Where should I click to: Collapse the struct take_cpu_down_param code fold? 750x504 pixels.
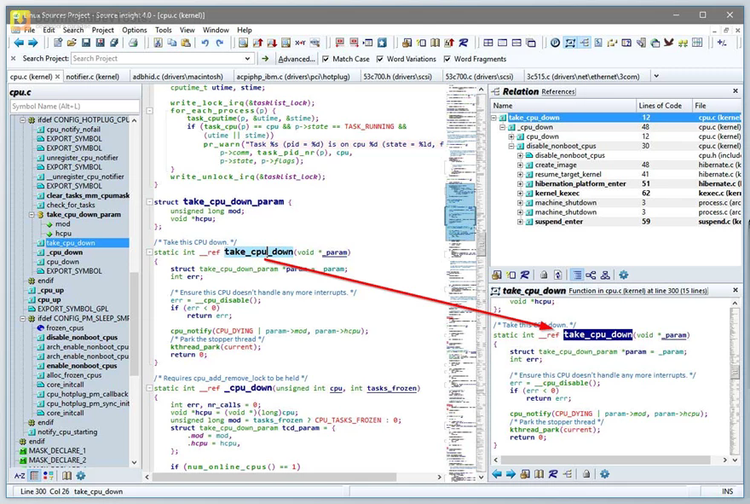[149, 202]
